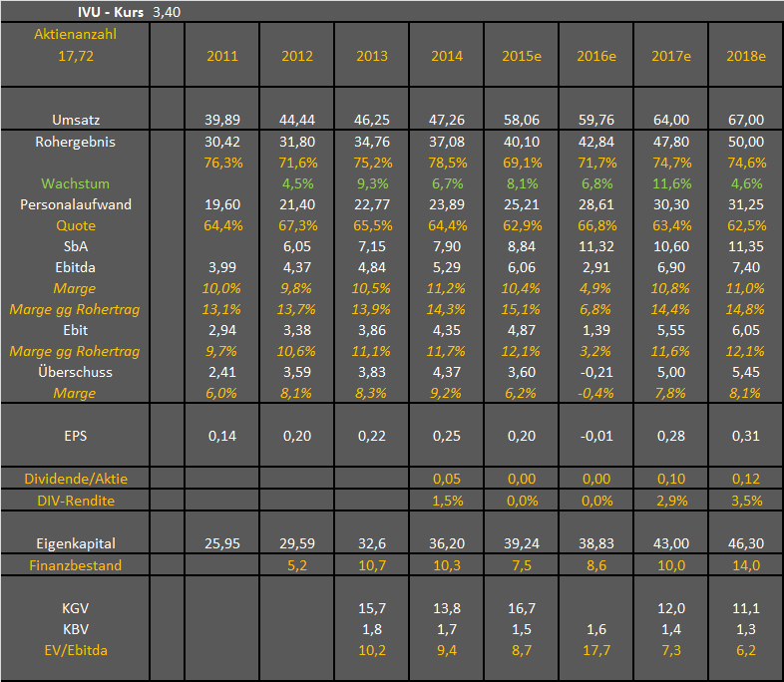Click the Ebitda row label
This screenshot has height=682, width=784.
76,268
